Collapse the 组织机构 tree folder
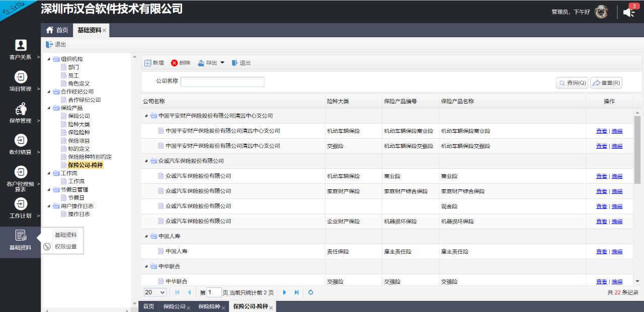 49,59
